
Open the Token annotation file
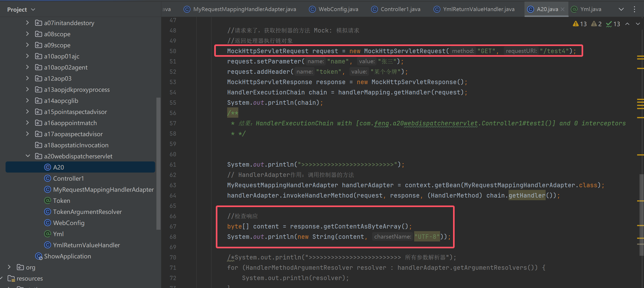pyautogui.click(x=61, y=201)
